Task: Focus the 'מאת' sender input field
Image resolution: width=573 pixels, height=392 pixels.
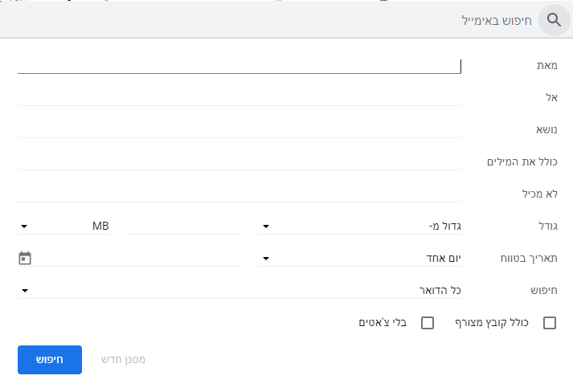Action: tap(239, 65)
